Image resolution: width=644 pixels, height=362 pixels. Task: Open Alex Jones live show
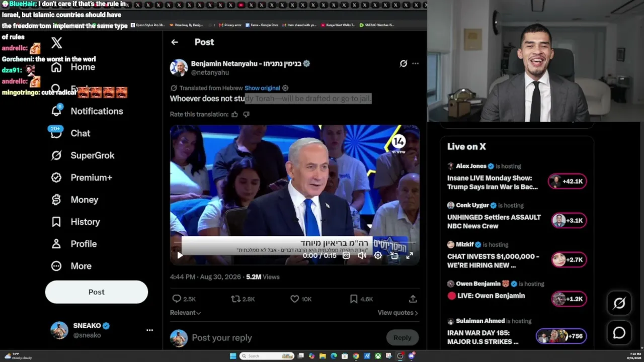click(493, 183)
